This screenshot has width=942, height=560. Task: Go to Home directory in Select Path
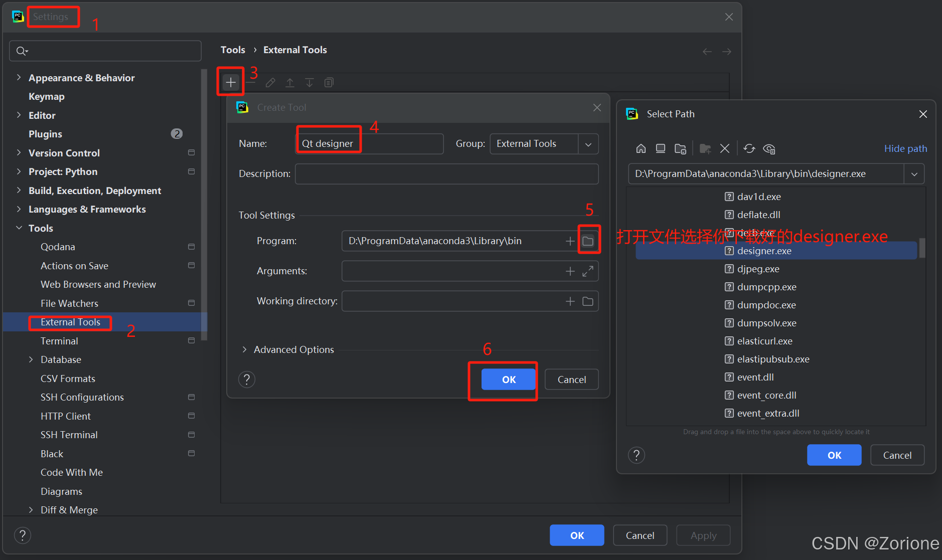641,148
